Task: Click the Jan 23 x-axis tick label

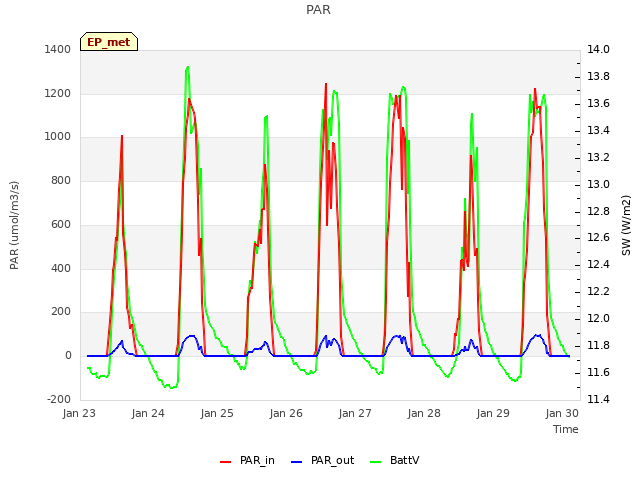Action: (x=79, y=413)
